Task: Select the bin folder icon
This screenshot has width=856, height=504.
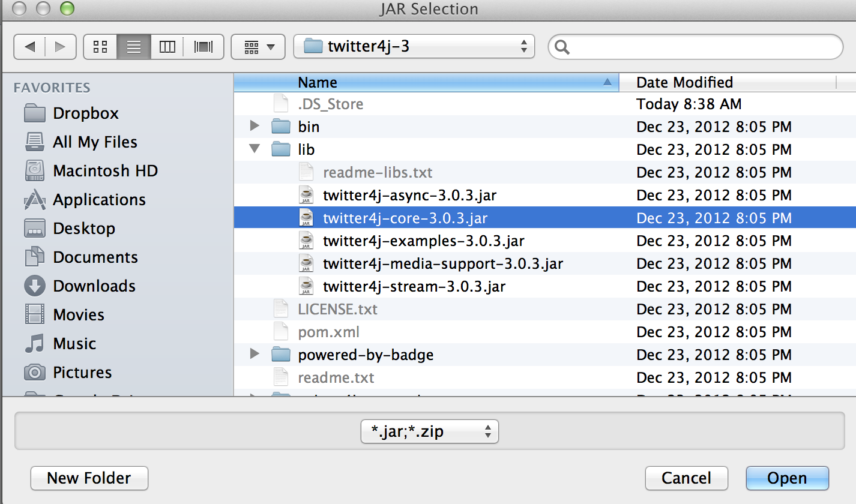Action: 280,127
